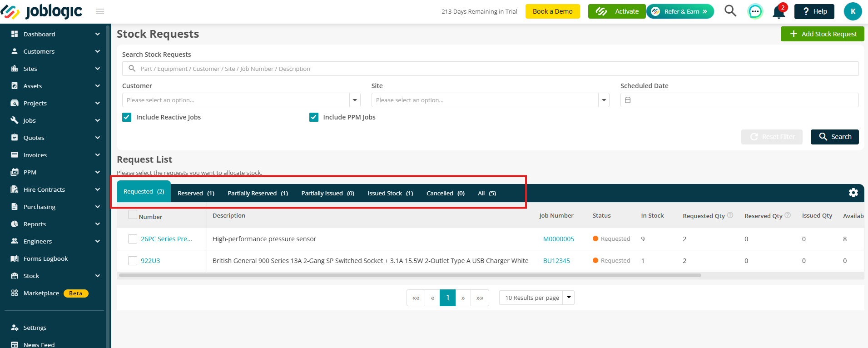Viewport: 868px width, 348px height.
Task: Switch to Partially Issued (0) tab
Action: [x=327, y=193]
